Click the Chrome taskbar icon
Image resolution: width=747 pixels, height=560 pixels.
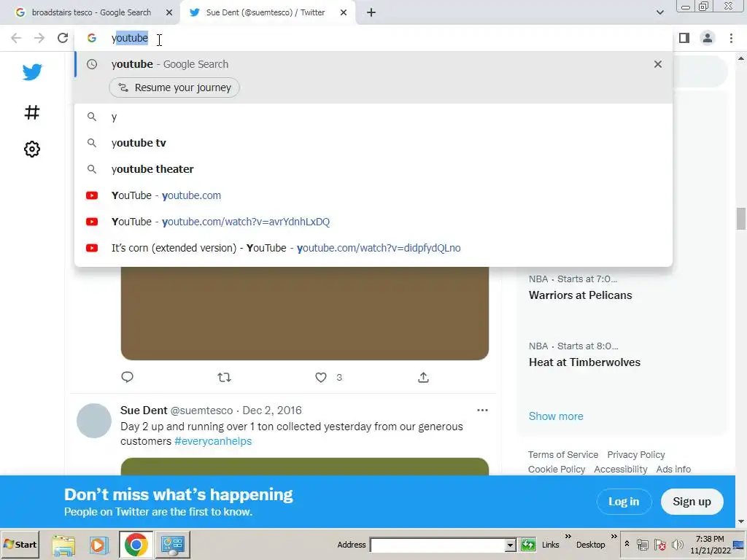tap(136, 545)
